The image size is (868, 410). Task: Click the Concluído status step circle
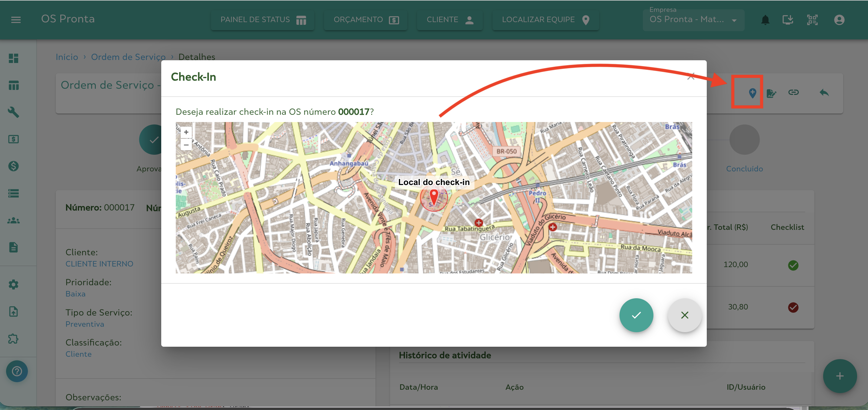[744, 140]
